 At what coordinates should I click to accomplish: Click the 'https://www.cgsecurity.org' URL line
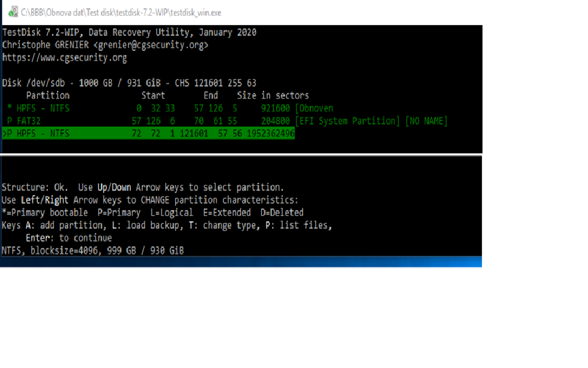coord(65,58)
